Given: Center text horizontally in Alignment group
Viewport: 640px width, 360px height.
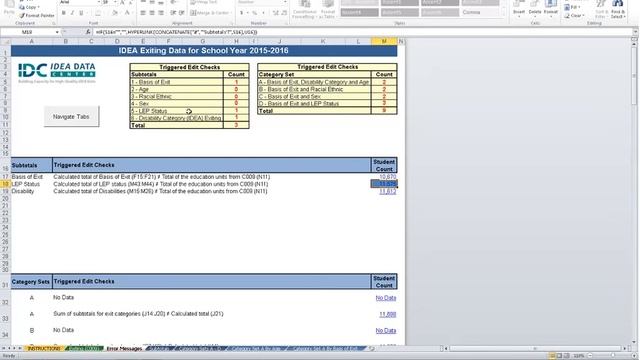Looking at the screenshot, I should tap(152, 13).
